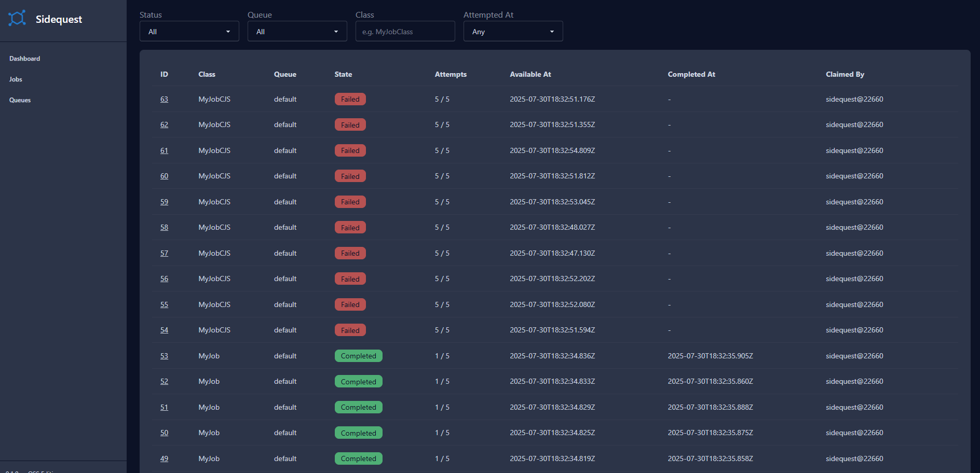
Task: Select available time 2025-07-30T18:32:34.819Z
Action: coord(552,458)
